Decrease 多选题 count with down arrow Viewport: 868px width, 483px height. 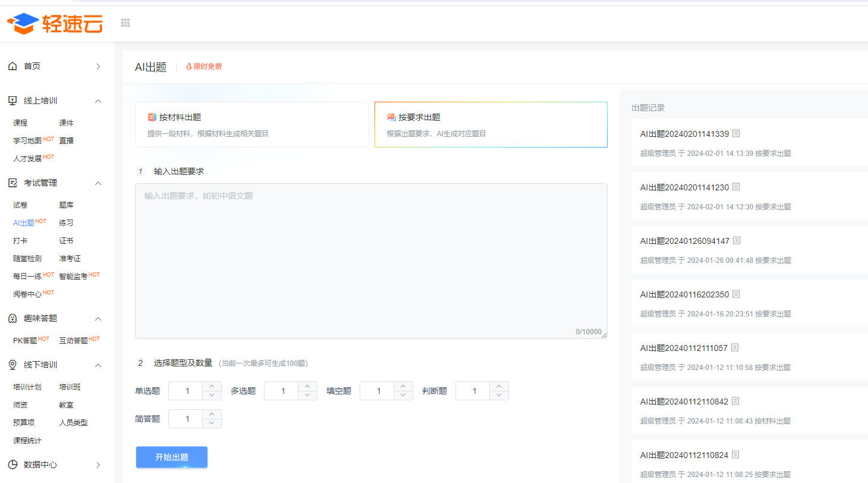(307, 396)
